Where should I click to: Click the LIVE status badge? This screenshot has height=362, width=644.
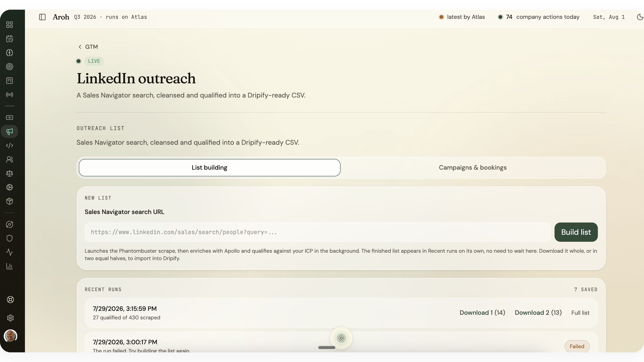tap(94, 61)
